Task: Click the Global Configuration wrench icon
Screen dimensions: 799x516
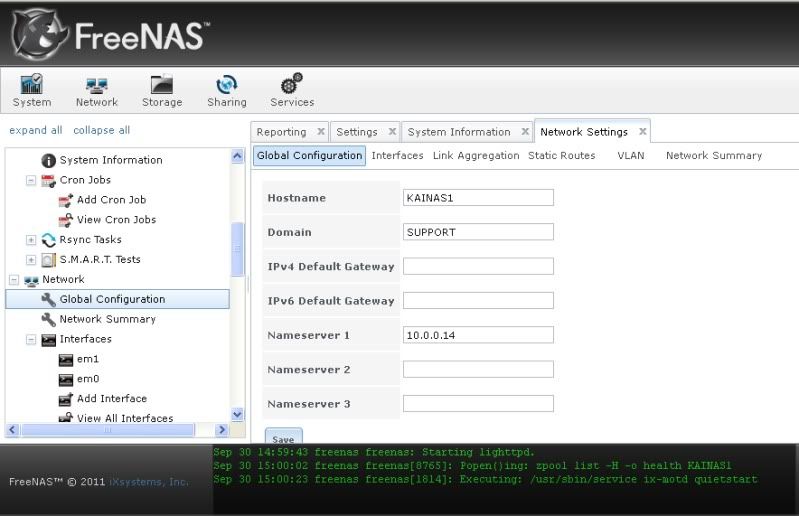Action: pyautogui.click(x=48, y=300)
